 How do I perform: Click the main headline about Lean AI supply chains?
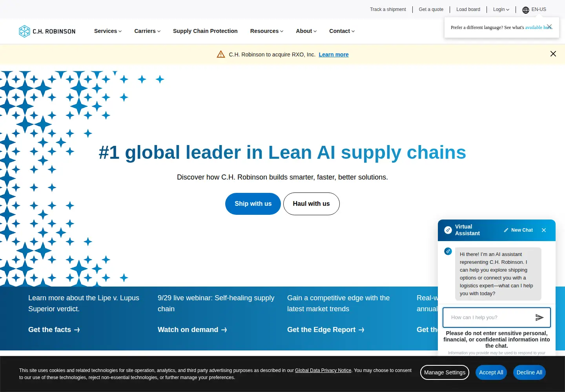coord(282,152)
